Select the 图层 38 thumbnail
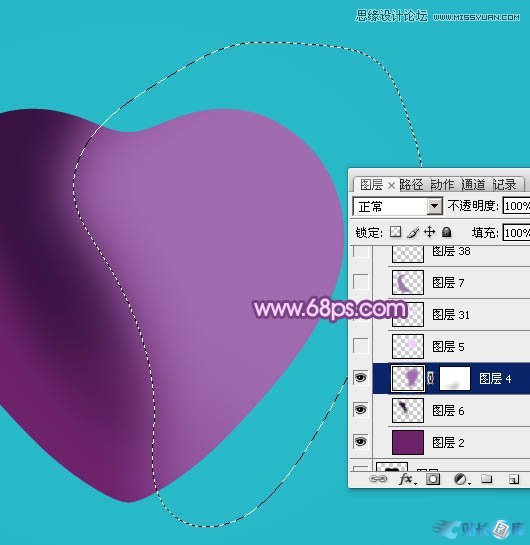Viewport: 530px width, 545px height. coord(408,253)
